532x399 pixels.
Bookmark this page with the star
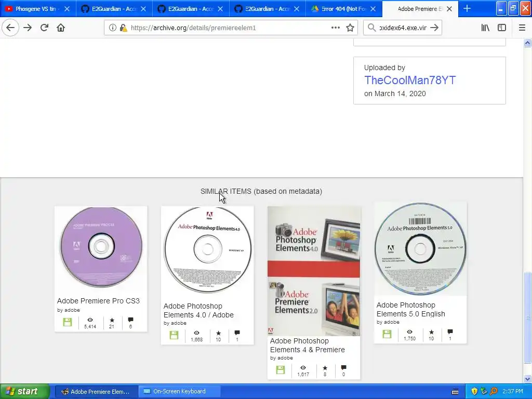point(350,28)
